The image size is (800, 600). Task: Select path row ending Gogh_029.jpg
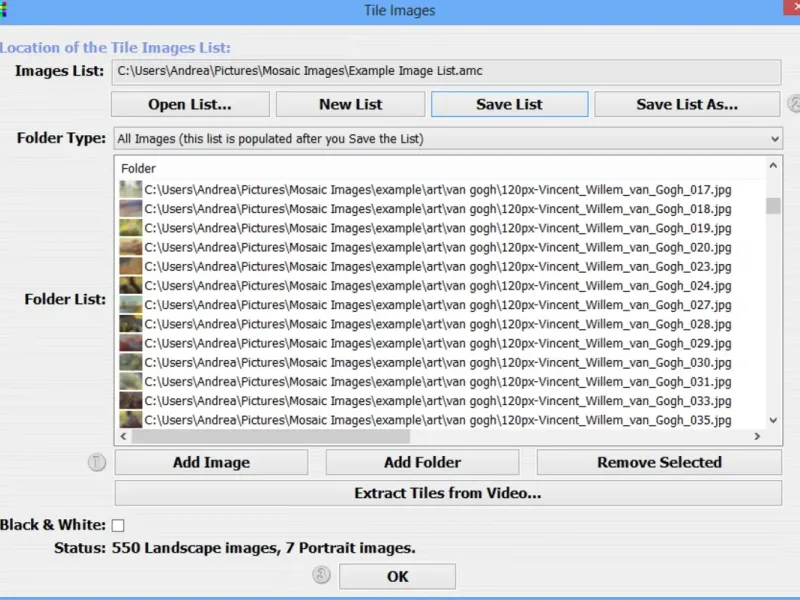[438, 343]
